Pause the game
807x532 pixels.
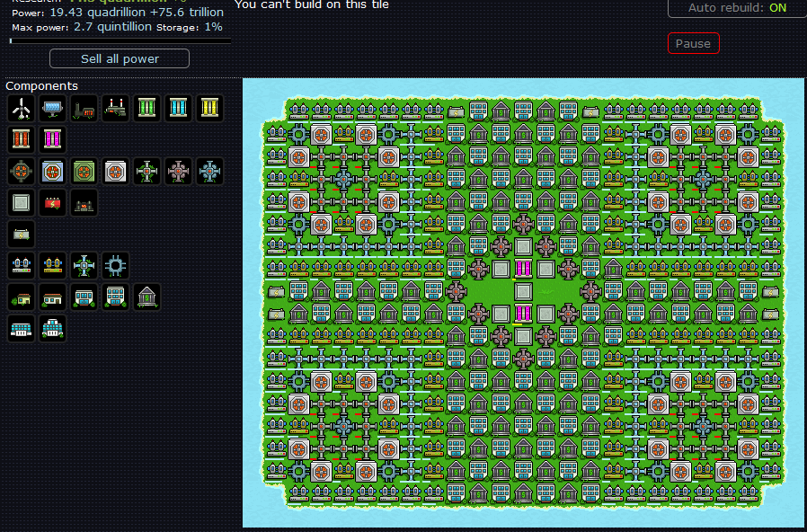(x=693, y=43)
